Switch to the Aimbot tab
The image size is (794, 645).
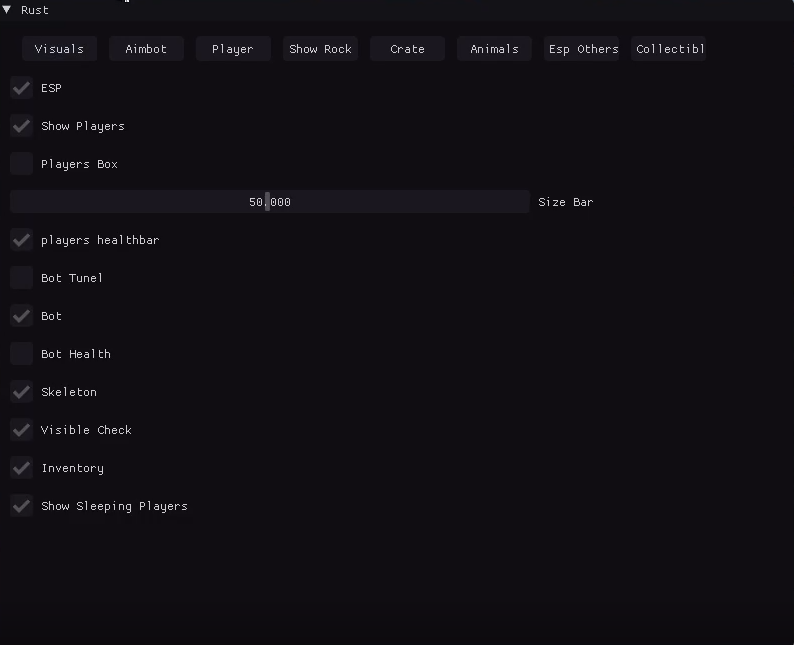pyautogui.click(x=146, y=49)
